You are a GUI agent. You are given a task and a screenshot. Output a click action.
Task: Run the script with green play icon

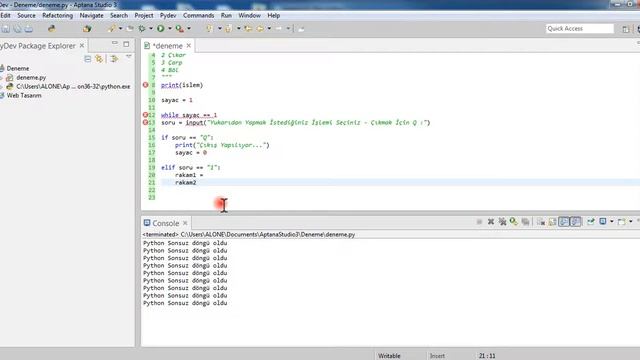pyautogui.click(x=161, y=29)
